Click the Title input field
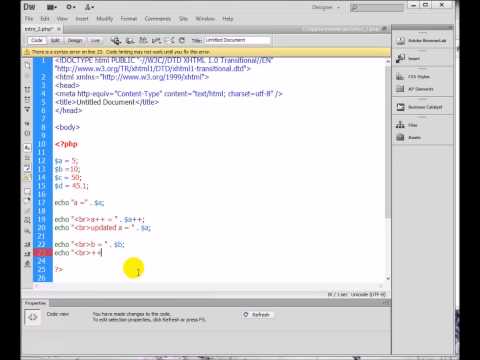 tap(237, 40)
